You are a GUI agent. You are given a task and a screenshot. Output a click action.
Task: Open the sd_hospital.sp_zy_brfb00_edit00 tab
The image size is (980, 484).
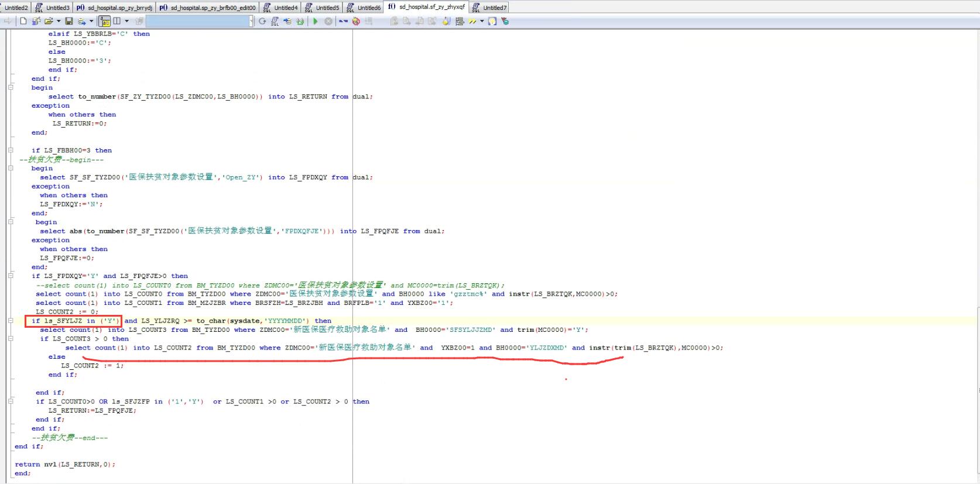pyautogui.click(x=208, y=8)
